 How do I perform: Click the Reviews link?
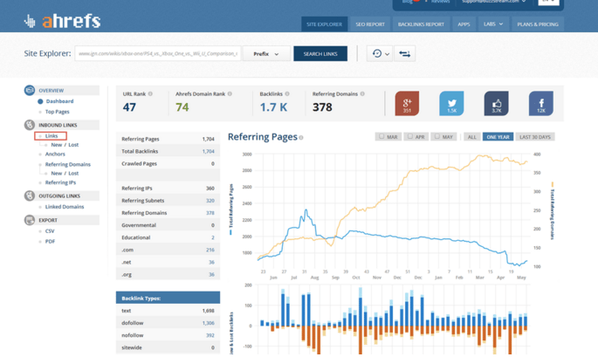pyautogui.click(x=441, y=2)
